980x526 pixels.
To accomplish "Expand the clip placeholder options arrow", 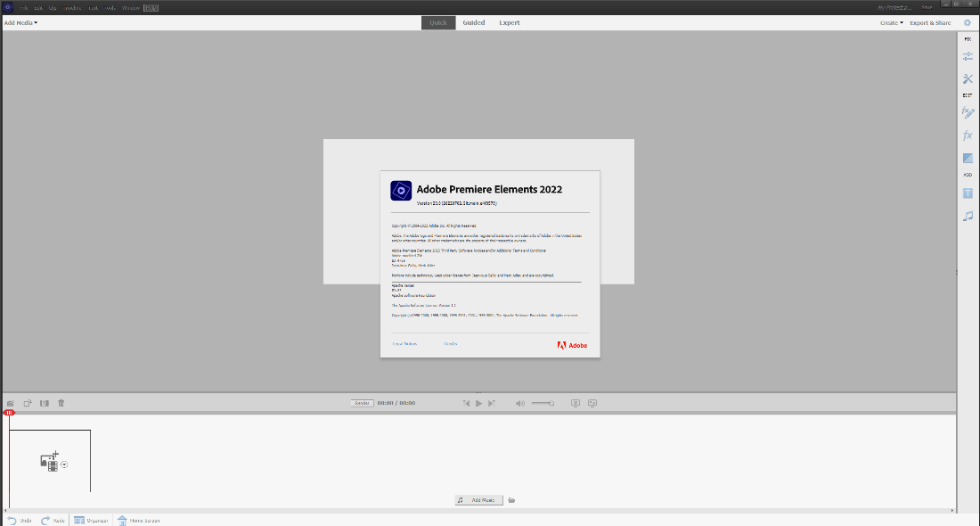I will 62,464.
